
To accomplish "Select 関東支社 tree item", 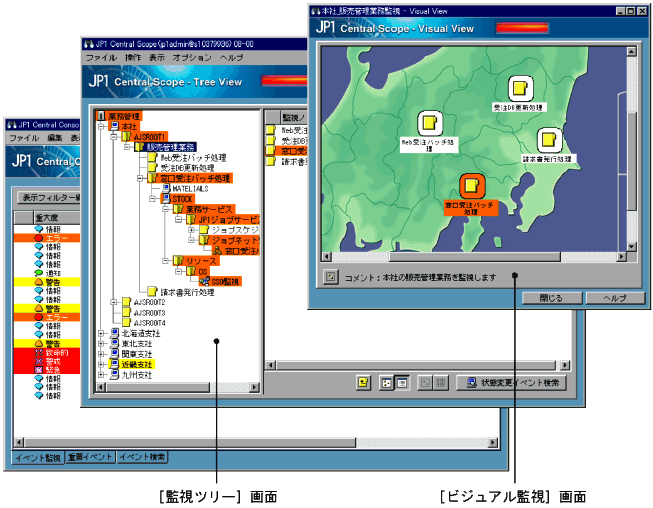I will [137, 354].
